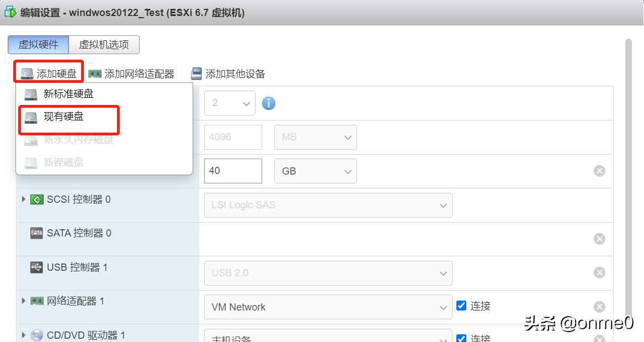644x342 pixels.
Task: Click the 添加硬盘 button
Action: [x=49, y=73]
